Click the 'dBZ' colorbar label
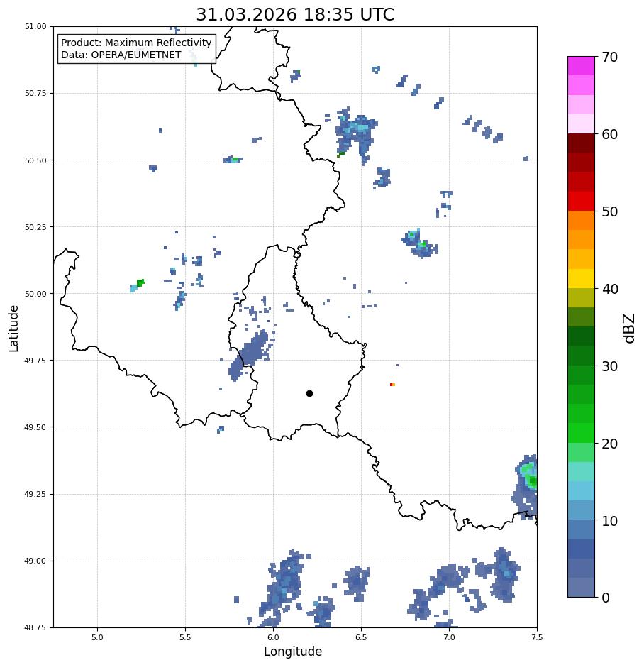 pyautogui.click(x=629, y=329)
